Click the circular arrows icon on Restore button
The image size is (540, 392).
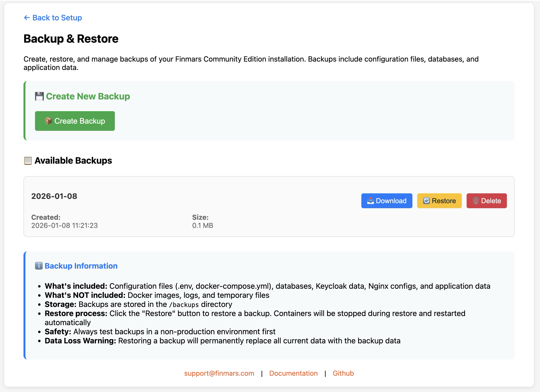coord(426,201)
